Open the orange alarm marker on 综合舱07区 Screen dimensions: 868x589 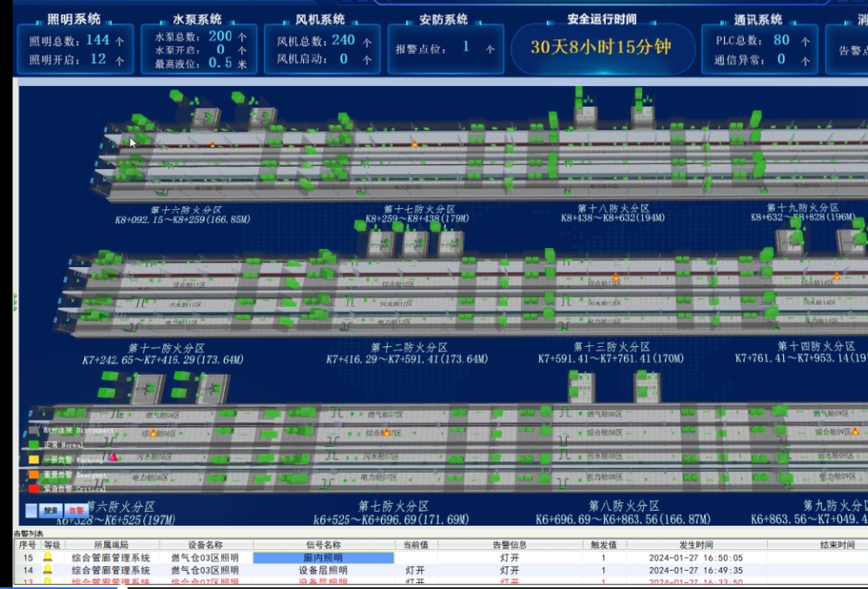tap(386, 433)
